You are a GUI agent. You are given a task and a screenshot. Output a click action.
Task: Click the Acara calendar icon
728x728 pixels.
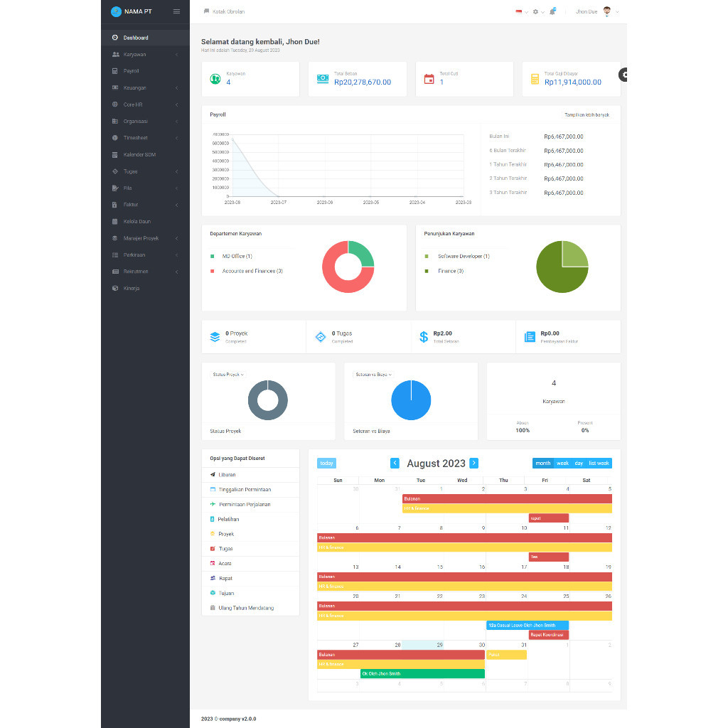(x=213, y=563)
